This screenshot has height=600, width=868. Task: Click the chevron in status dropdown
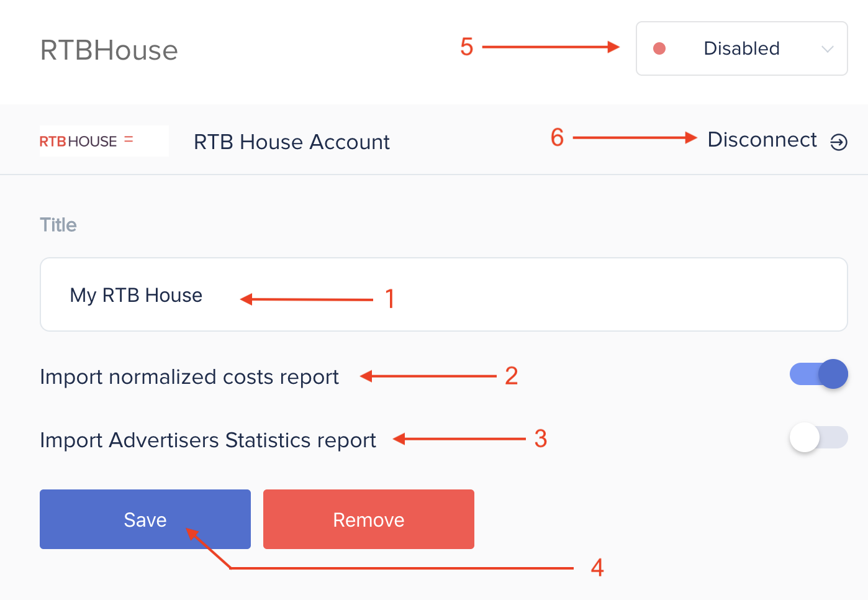827,49
